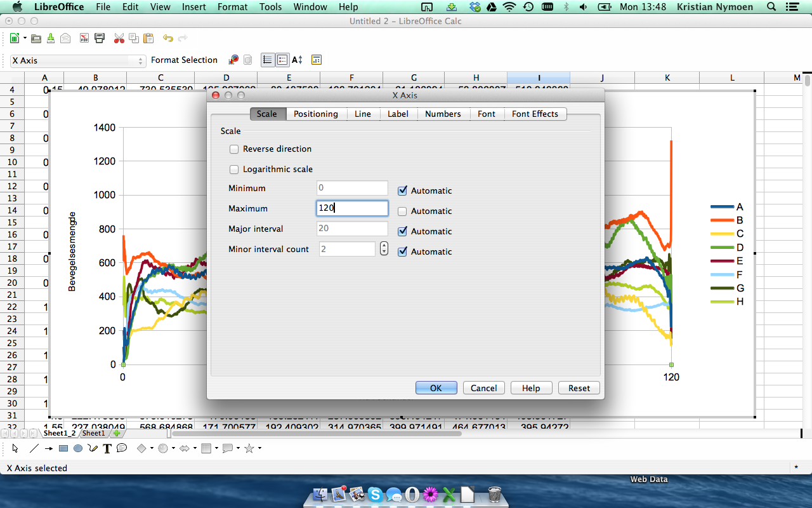Choose the Select arrow drawing tool

(15, 448)
